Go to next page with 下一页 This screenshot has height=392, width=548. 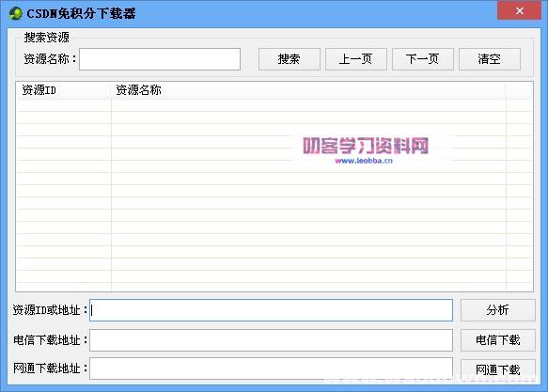point(423,59)
